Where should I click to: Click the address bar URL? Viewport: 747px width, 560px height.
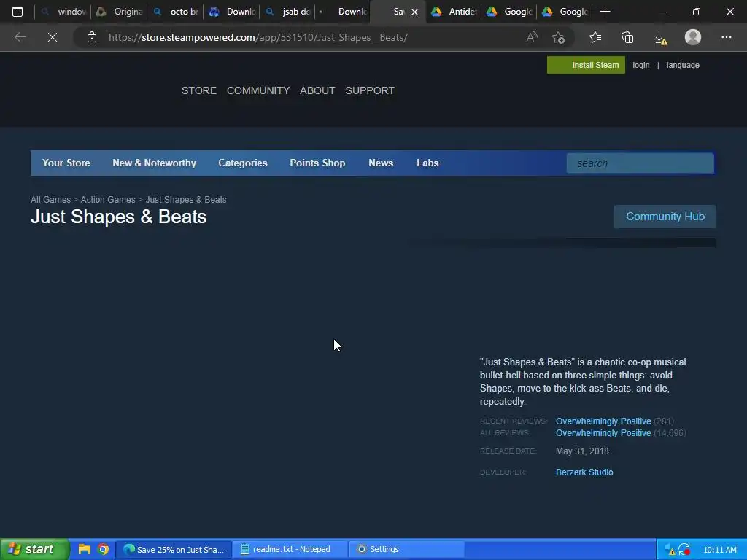(258, 37)
